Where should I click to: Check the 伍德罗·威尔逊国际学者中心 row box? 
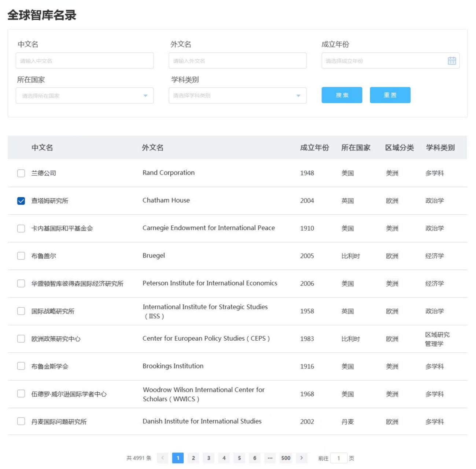[21, 393]
